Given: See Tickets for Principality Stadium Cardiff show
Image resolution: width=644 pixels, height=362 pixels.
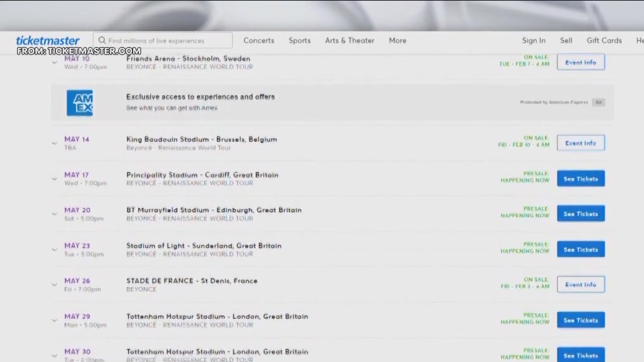Looking at the screenshot, I should point(580,178).
